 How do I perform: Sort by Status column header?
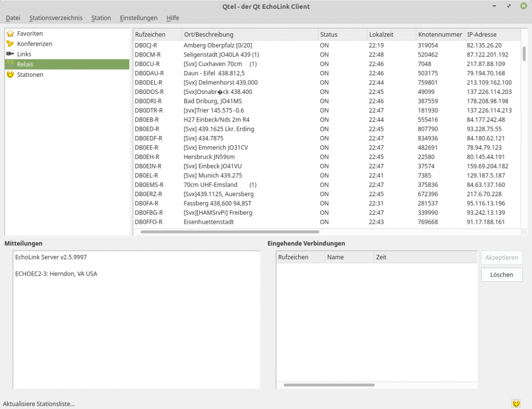tap(343, 35)
